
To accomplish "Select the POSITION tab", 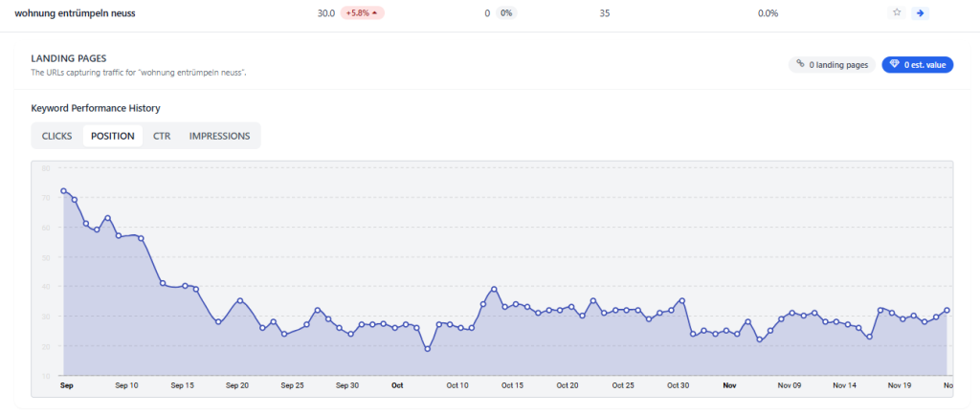I will click(113, 136).
